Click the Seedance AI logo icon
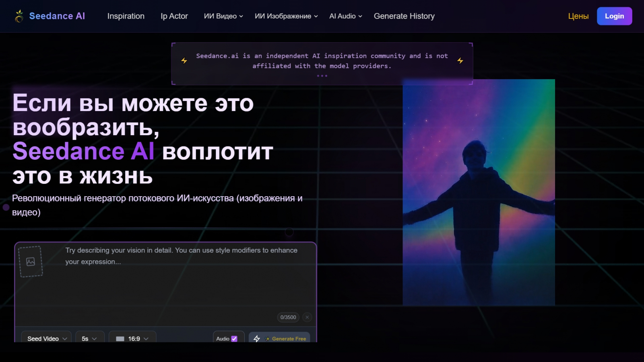644x362 pixels. (x=19, y=16)
